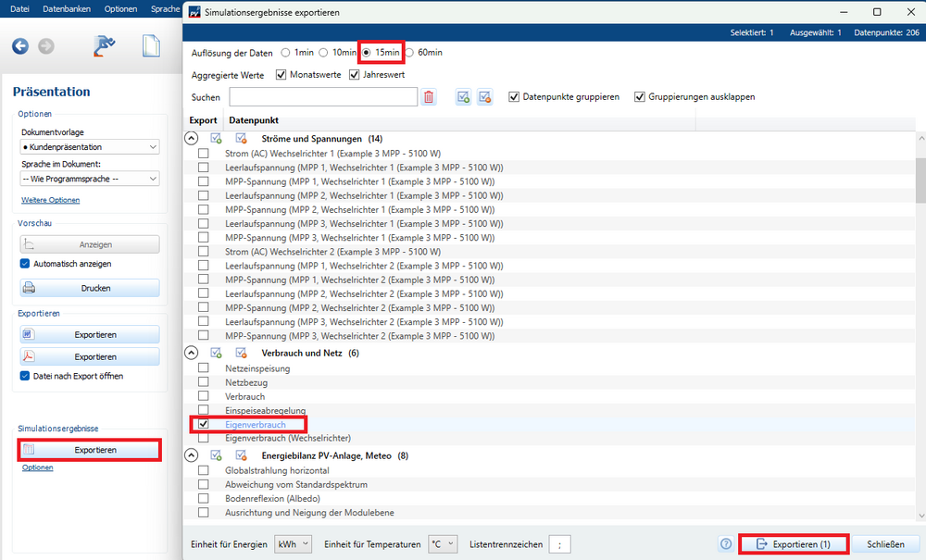Uncheck the Monatswerte checkbox
926x560 pixels.
coord(282,75)
